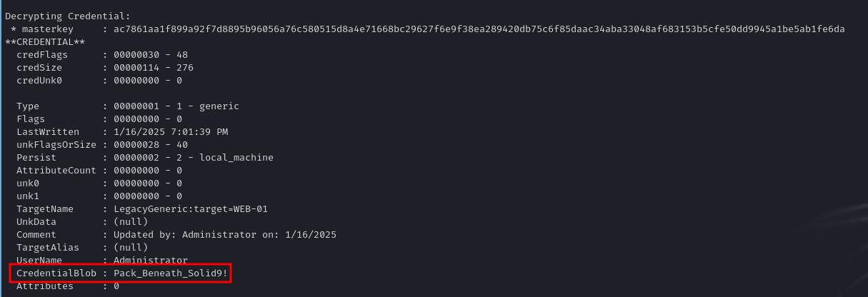The height and width of the screenshot is (297, 868).
Task: Click the TargetName value LegacyGeneric:target=WEB-01
Action: coord(185,209)
